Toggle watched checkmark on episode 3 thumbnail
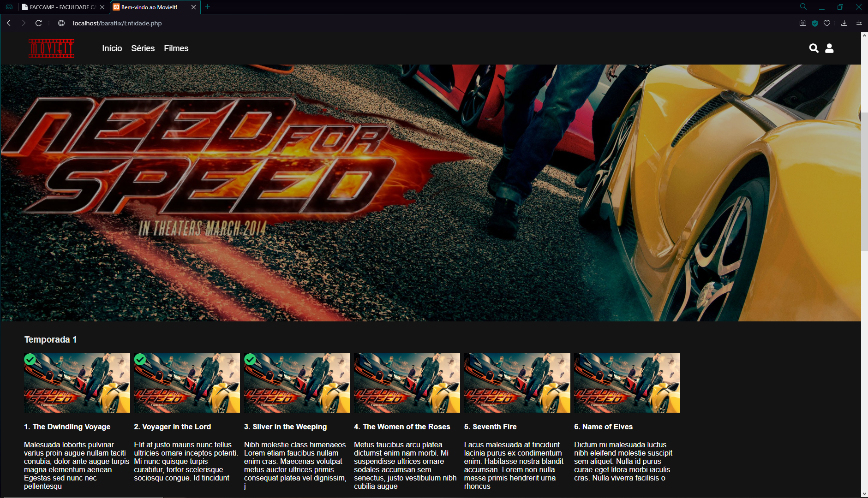This screenshot has width=868, height=498. click(250, 360)
